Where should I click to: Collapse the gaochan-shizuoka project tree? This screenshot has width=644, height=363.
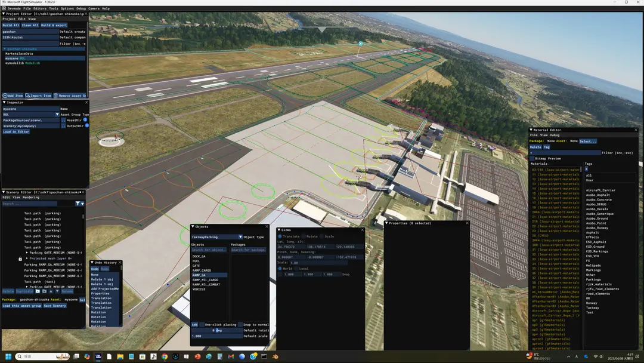5,49
